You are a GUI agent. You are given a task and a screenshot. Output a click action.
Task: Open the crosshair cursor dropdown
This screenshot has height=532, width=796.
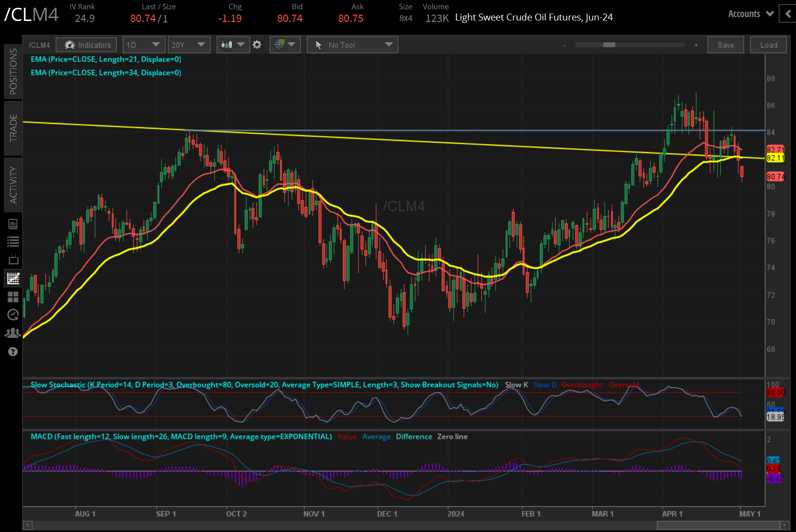(285, 45)
